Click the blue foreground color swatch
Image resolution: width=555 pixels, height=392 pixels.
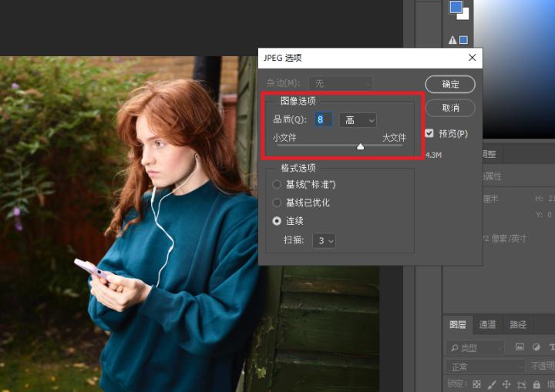pos(456,7)
